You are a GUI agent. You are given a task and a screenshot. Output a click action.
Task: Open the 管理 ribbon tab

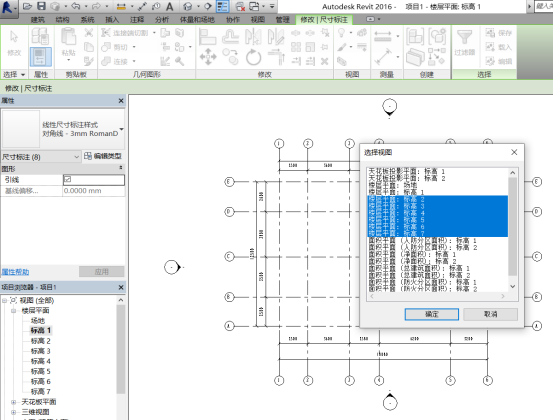[x=282, y=20]
